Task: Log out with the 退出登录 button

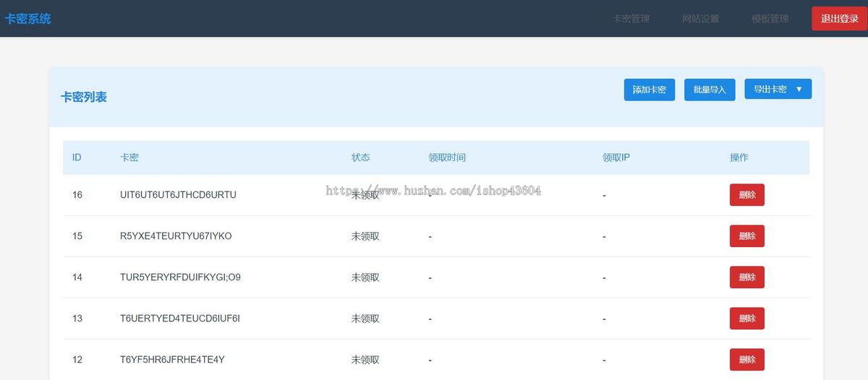Action: click(x=839, y=19)
